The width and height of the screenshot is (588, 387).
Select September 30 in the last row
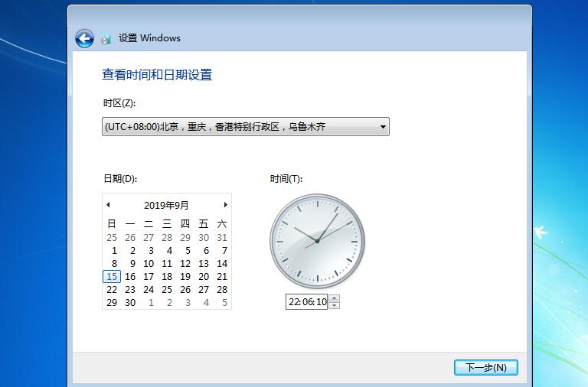130,303
